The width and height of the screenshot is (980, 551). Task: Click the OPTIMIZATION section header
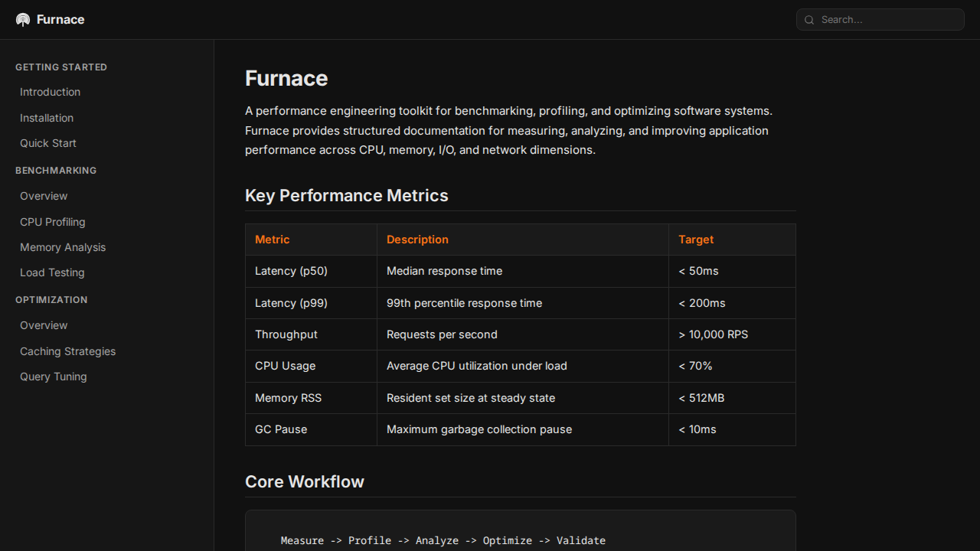[51, 299]
